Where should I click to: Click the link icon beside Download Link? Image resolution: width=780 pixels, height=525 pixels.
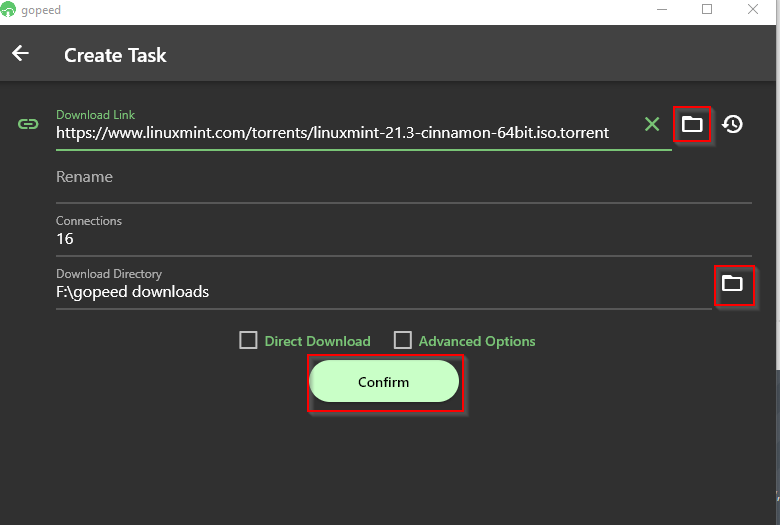click(x=28, y=124)
